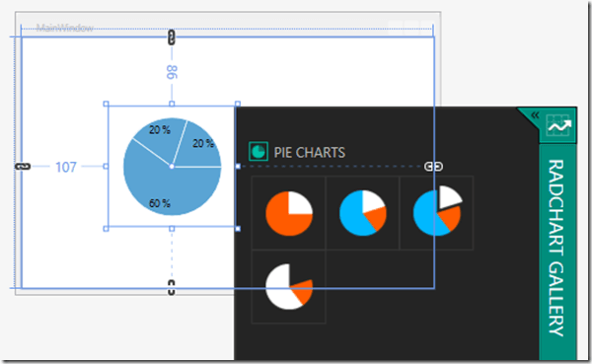Open the RADCHART GALLERY vertical tab
Image resolution: width=592 pixels, height=364 pixels.
click(x=557, y=248)
